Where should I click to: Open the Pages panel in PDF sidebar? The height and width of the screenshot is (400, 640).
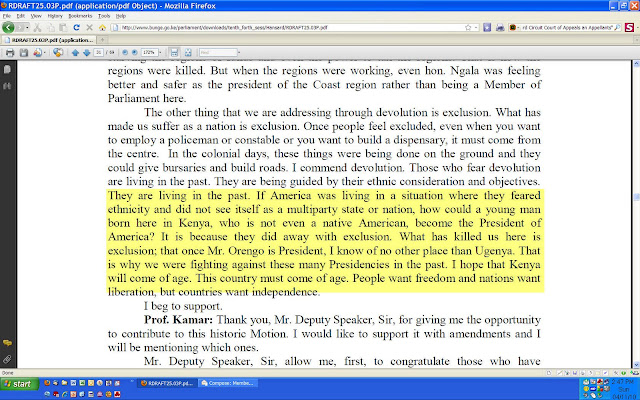pyautogui.click(x=7, y=70)
